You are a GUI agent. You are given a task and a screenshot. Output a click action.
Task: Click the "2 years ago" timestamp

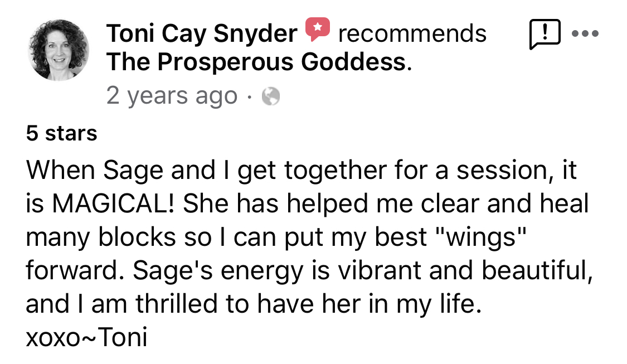[172, 96]
